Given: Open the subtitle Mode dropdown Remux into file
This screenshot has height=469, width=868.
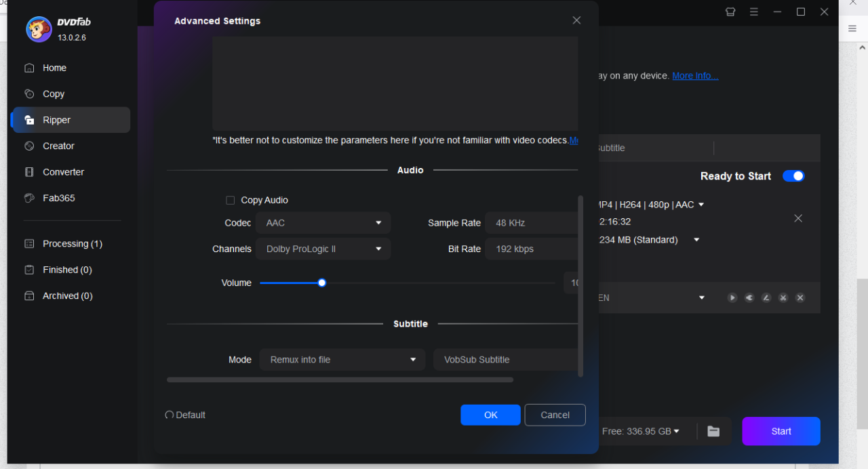Looking at the screenshot, I should (342, 360).
